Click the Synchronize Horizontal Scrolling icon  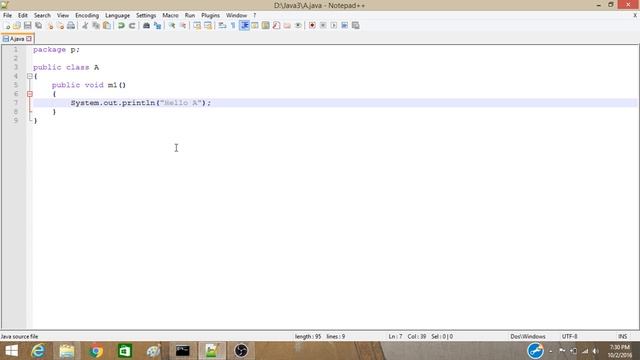coord(208,26)
